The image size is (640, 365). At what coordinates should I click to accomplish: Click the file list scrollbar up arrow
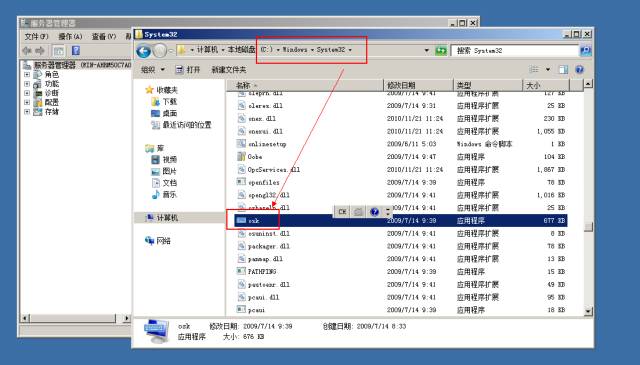click(x=588, y=84)
